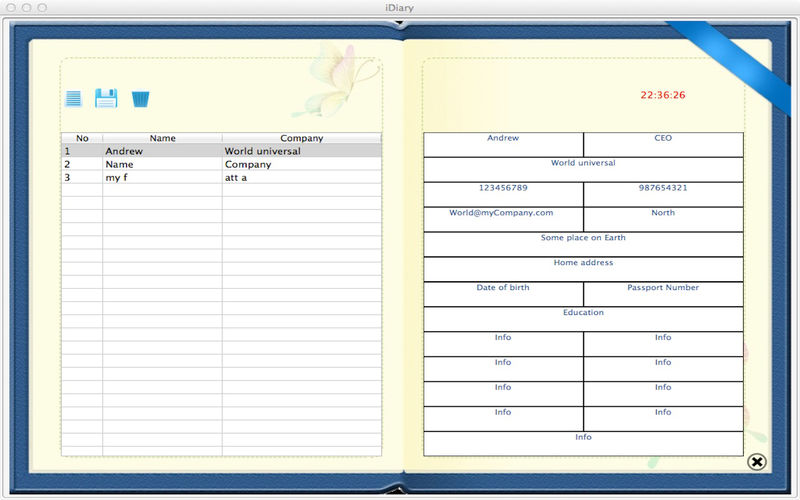Click the Name column header
800x500 pixels.
coord(162,138)
